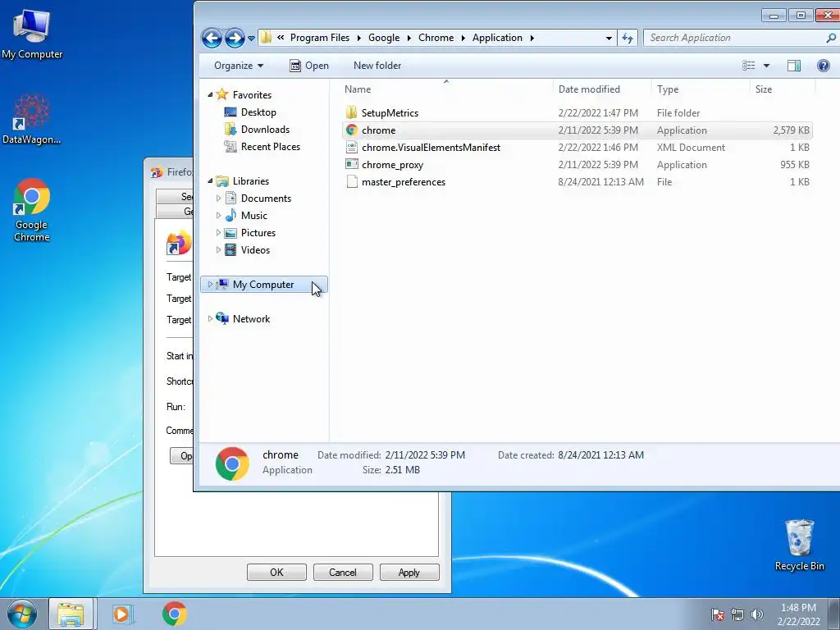Open the taskbar clock showing 1:48 PM

pyautogui.click(x=798, y=614)
